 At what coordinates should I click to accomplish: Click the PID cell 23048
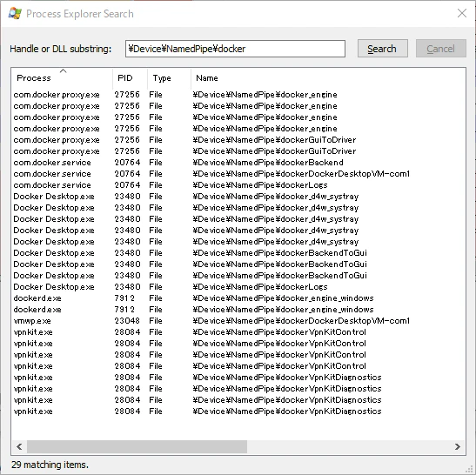point(127,321)
